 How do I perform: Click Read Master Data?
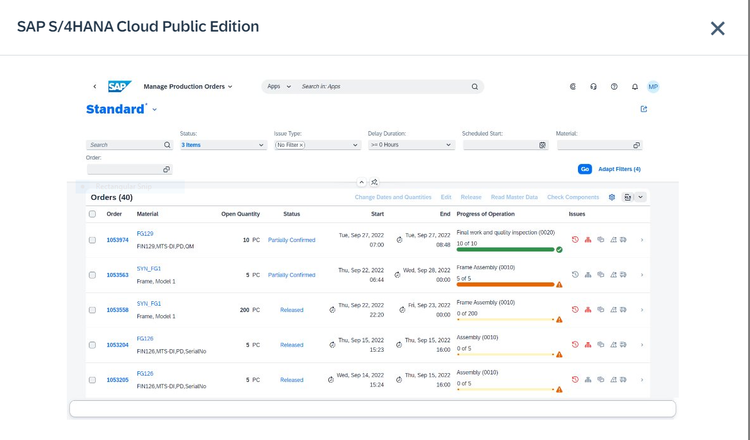pyautogui.click(x=514, y=197)
